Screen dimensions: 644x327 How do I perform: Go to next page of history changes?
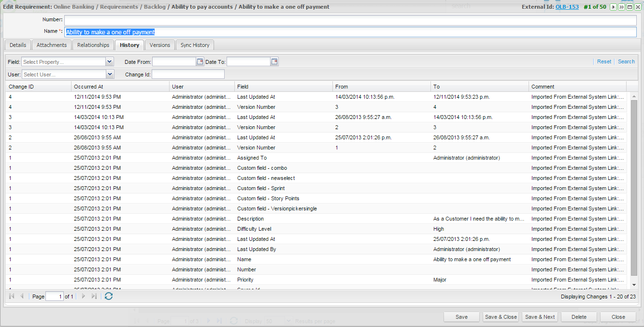coord(84,296)
